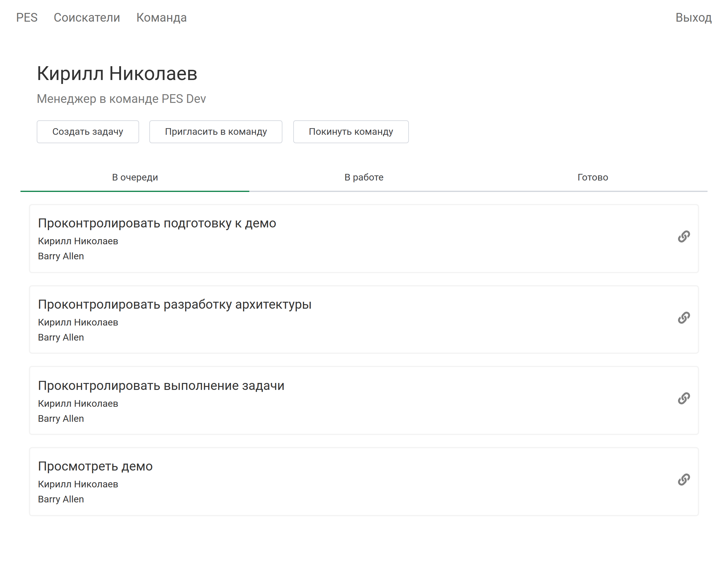Go to Соискатели in navigation
The height and width of the screenshot is (571, 728).
click(87, 17)
